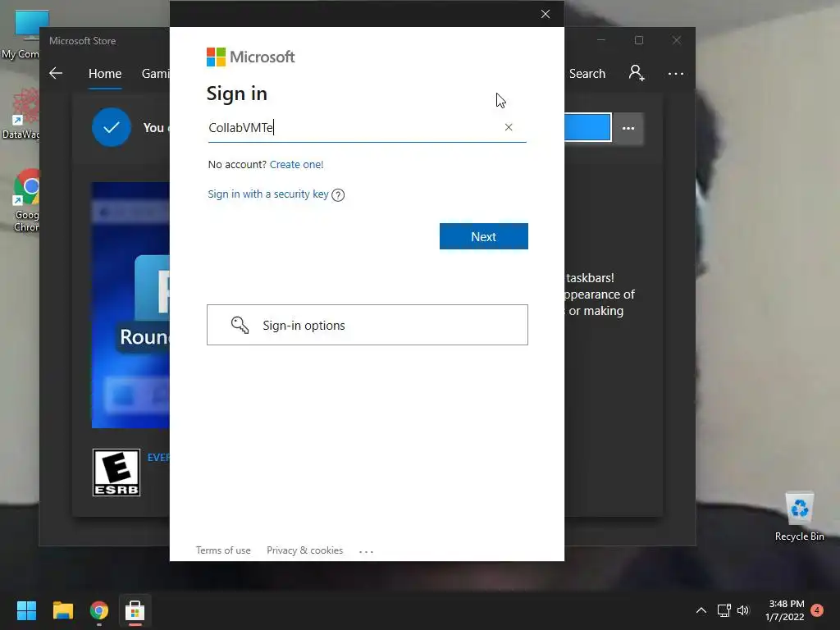Select the DataWagon desktop shortcut
This screenshot has height=630, width=840.
click(x=22, y=114)
